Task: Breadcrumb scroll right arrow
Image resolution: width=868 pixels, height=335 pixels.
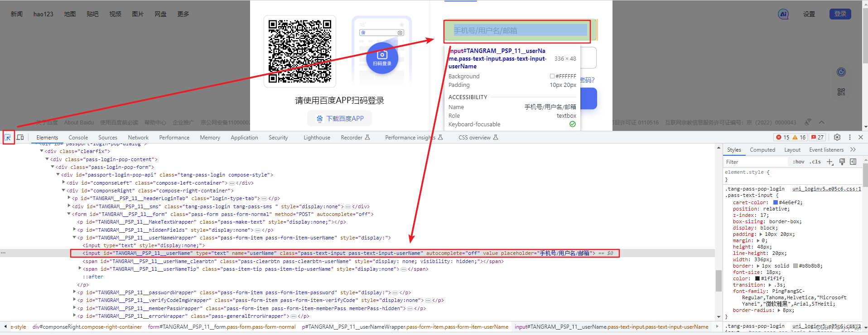Action: pyautogui.click(x=717, y=326)
